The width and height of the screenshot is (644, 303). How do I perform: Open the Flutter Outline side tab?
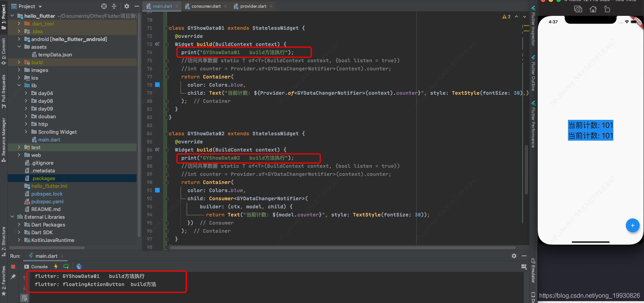(x=533, y=73)
